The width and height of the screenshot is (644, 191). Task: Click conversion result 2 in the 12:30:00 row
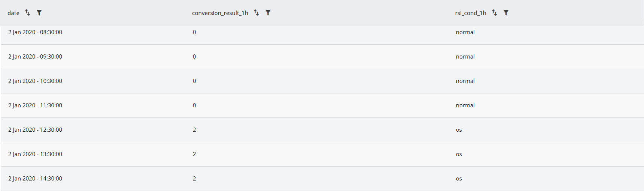point(194,130)
